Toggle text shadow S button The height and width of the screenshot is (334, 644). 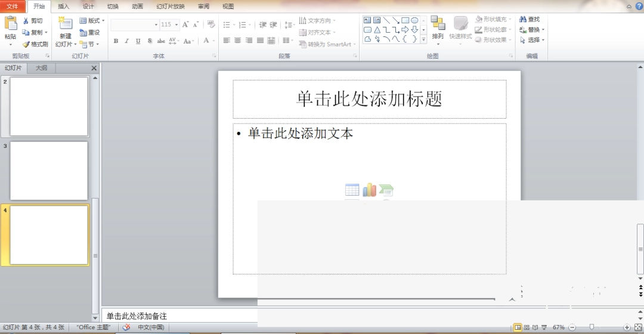click(150, 41)
